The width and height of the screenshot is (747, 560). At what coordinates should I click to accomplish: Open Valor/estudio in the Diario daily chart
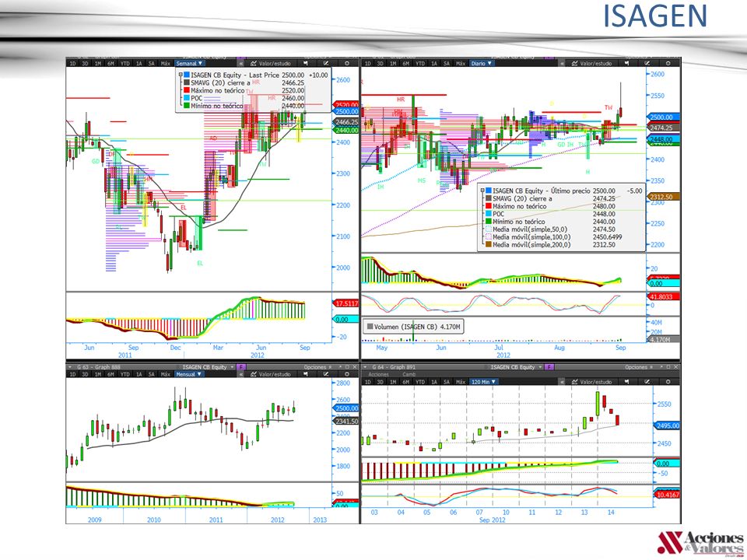tap(591, 63)
